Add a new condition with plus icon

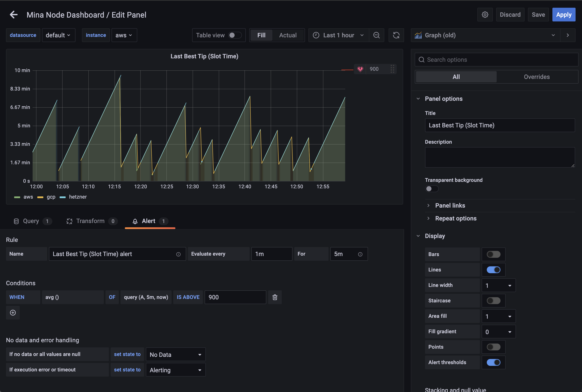(13, 313)
